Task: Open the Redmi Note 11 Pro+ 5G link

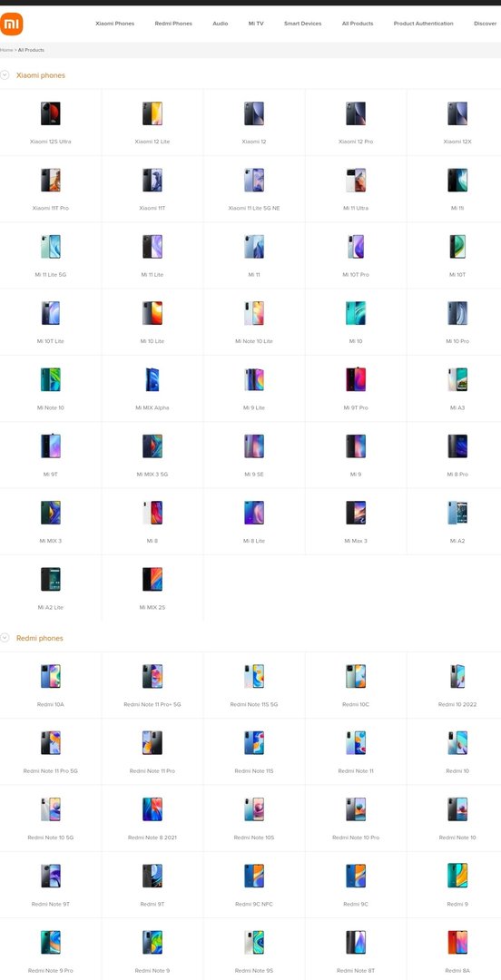Action: click(x=152, y=704)
